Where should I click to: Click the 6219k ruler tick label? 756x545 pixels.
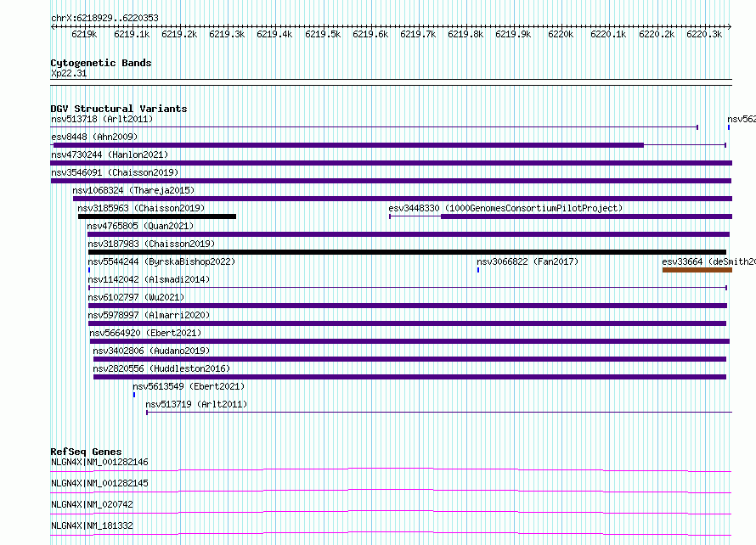(84, 34)
